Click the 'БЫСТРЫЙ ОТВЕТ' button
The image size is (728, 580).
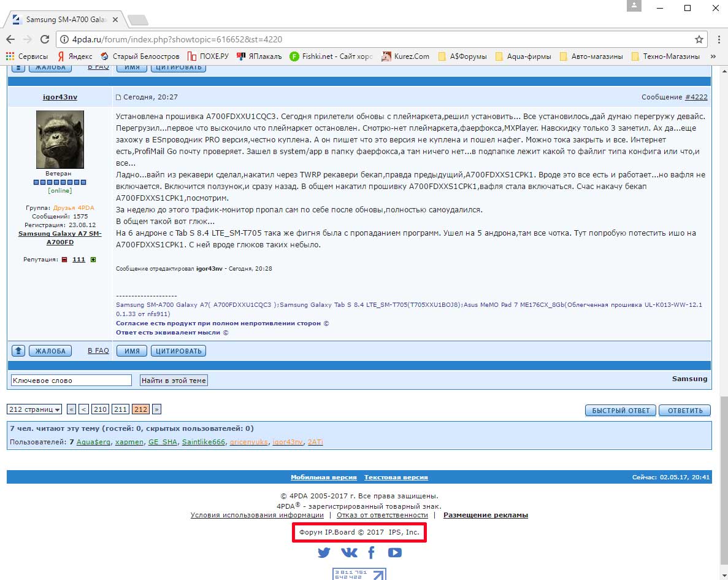[621, 411]
